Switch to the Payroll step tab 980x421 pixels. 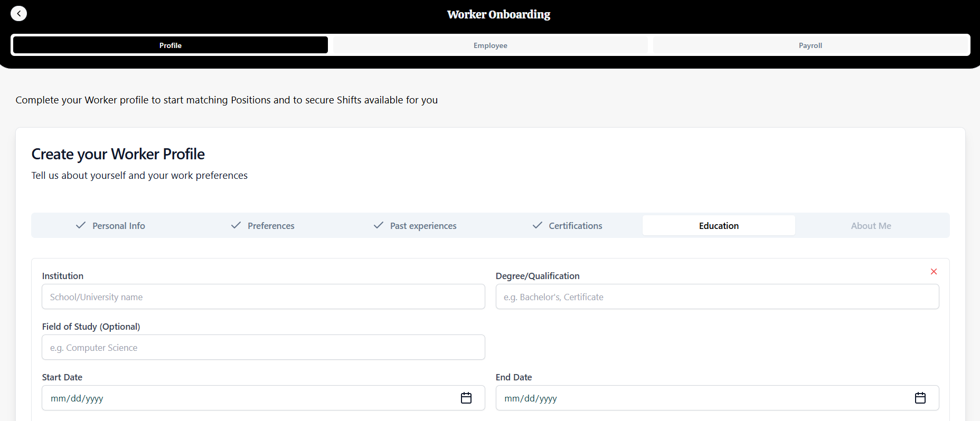tap(811, 45)
